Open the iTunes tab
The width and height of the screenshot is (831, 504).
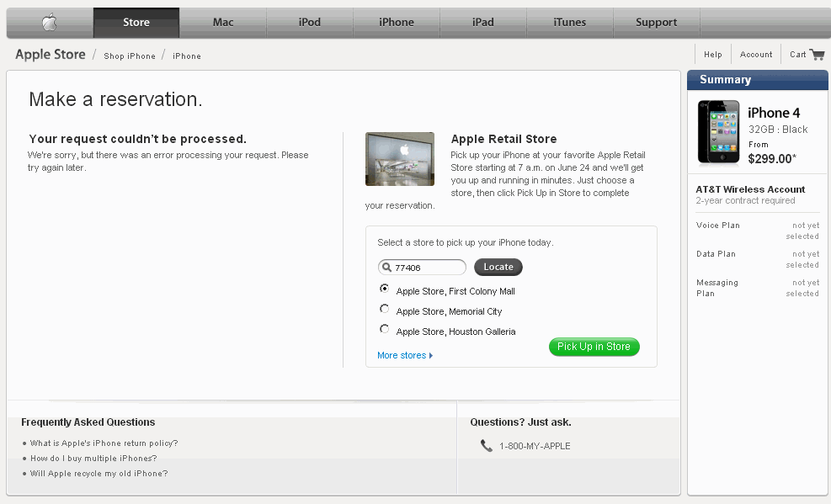[570, 22]
